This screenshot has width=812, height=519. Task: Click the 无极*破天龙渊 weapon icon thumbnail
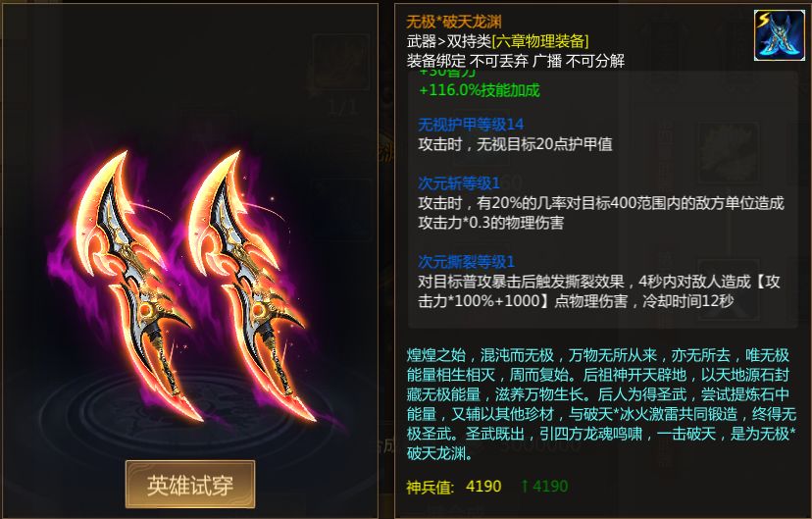[779, 34]
